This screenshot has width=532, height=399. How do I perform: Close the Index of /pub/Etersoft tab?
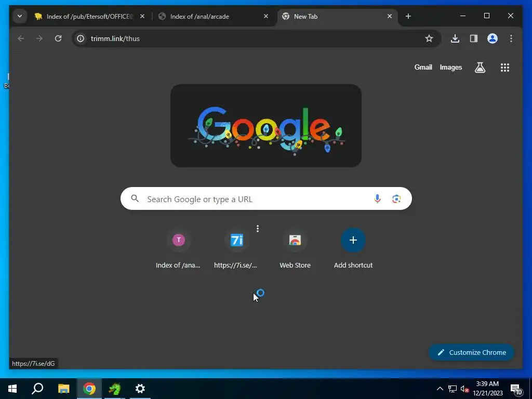click(142, 16)
